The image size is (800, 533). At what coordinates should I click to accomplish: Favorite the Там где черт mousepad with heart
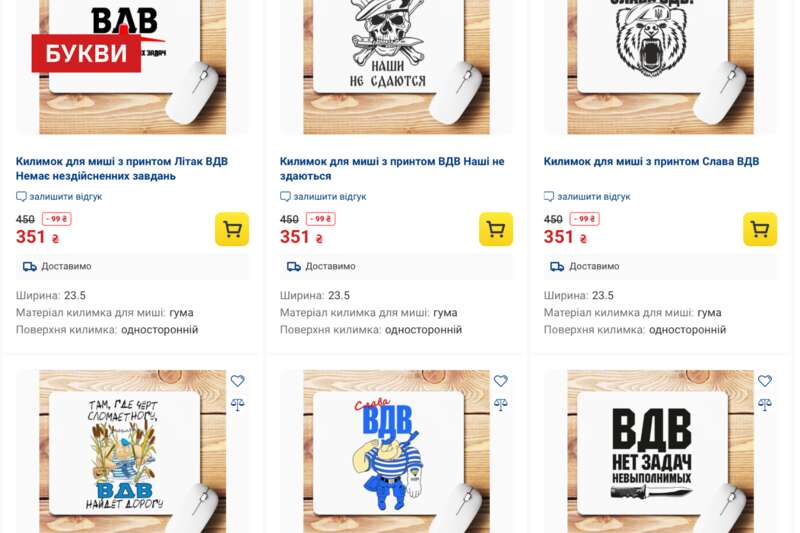click(237, 381)
